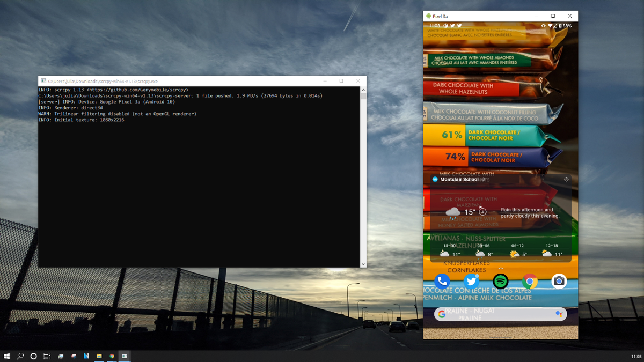
Task: Open the Phone app on the Pixel home screen
Action: 442,281
